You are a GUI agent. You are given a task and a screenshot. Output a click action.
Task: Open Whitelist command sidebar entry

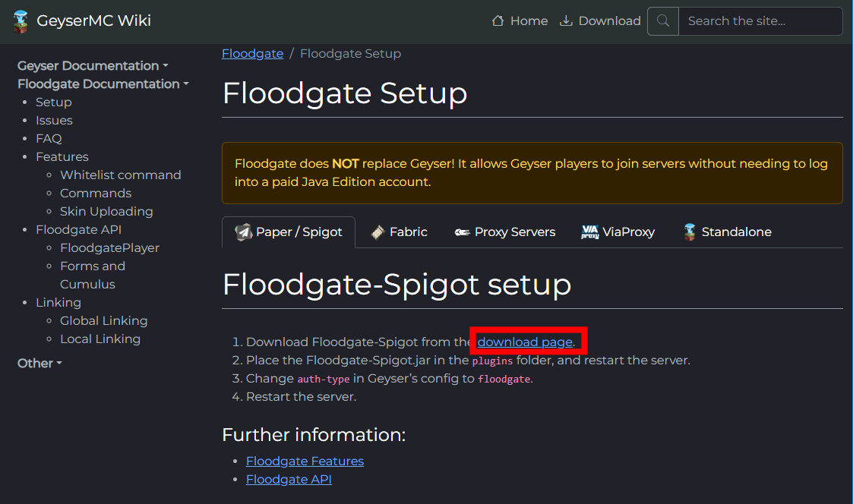121,175
